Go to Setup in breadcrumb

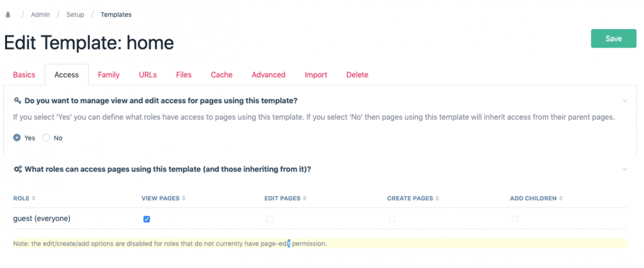[75, 14]
